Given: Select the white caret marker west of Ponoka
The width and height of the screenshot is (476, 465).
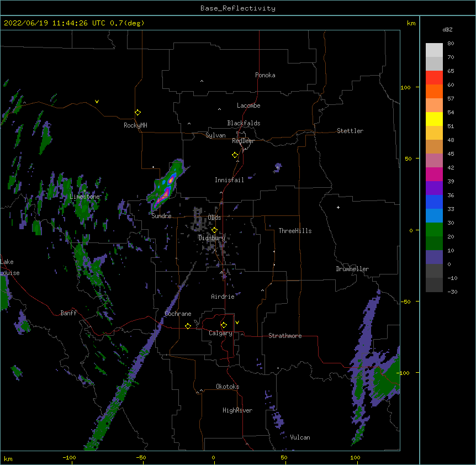Looking at the screenshot, I should point(202,81).
